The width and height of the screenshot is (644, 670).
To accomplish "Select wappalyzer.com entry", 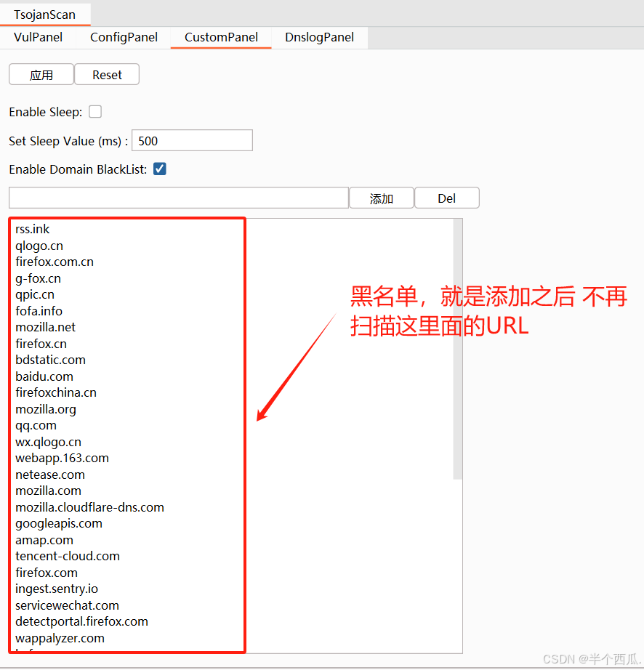I will (x=60, y=638).
